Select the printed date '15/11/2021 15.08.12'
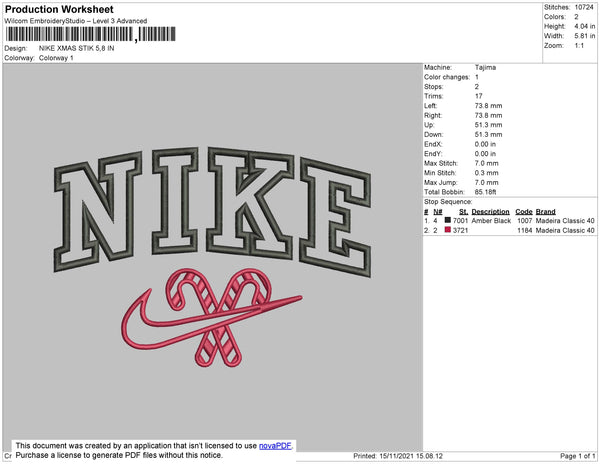This screenshot has width=600, height=464. pos(411,456)
